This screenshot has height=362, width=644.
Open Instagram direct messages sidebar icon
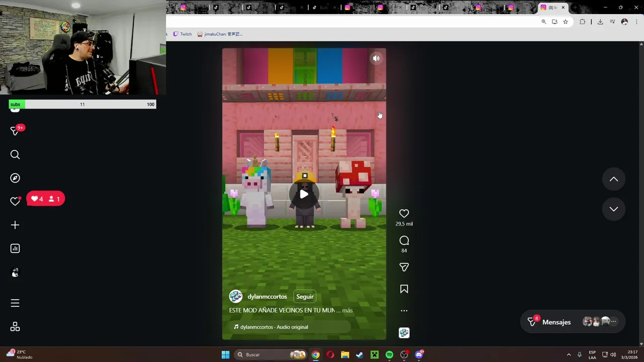[x=15, y=131]
